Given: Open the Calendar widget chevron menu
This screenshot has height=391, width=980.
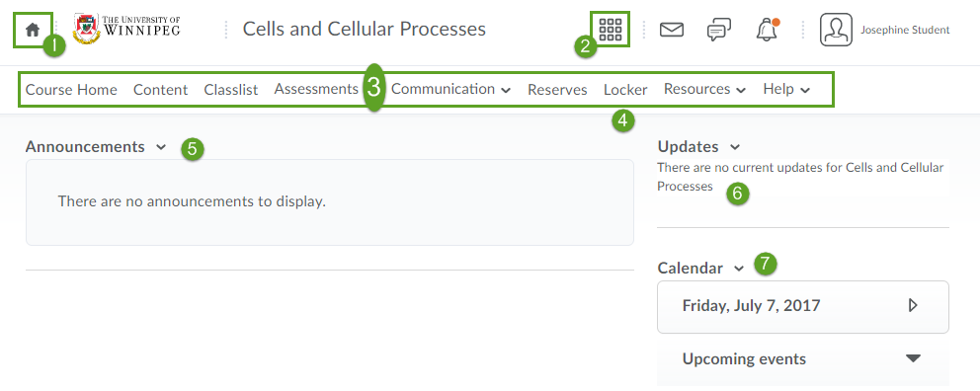Looking at the screenshot, I should 739,269.
